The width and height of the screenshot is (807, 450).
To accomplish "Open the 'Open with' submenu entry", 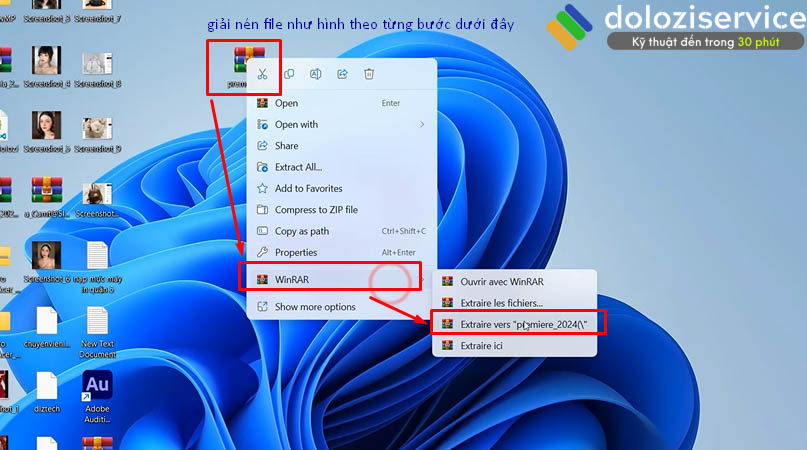I will pos(342,125).
